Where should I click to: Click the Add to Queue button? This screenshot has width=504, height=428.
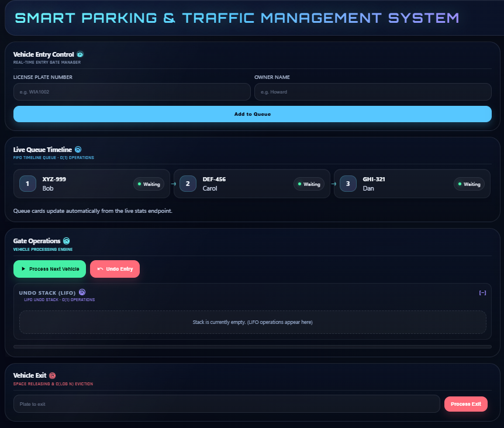[x=253, y=114]
